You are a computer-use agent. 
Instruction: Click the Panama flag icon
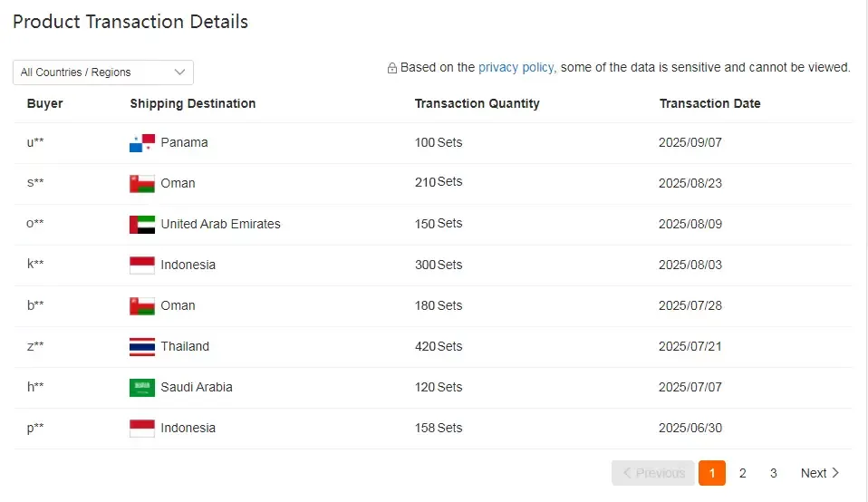pos(142,142)
